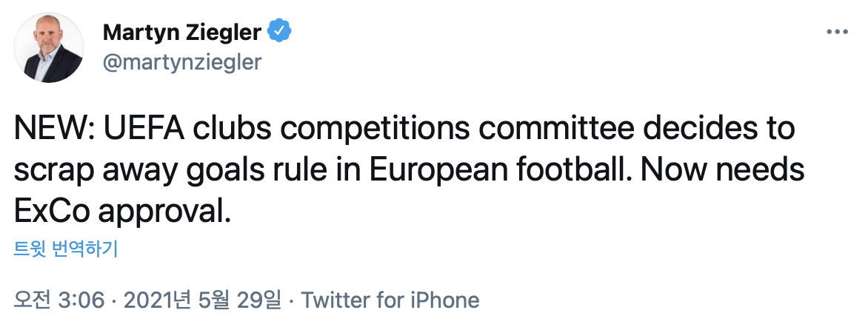
Task: Click the word NEW: in the tweet
Action: click(50, 130)
